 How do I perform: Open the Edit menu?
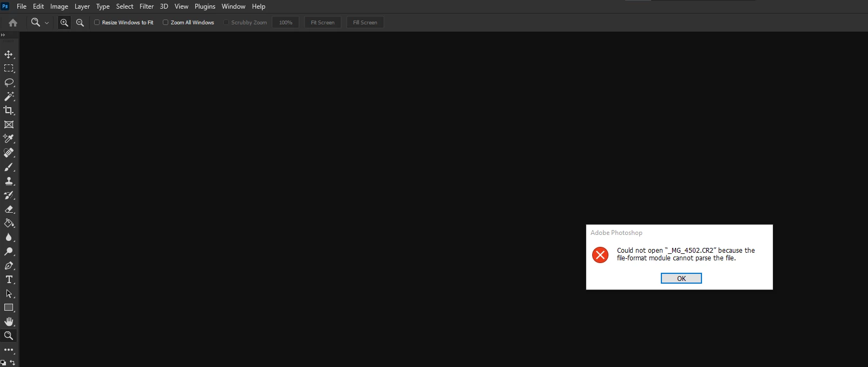point(38,6)
